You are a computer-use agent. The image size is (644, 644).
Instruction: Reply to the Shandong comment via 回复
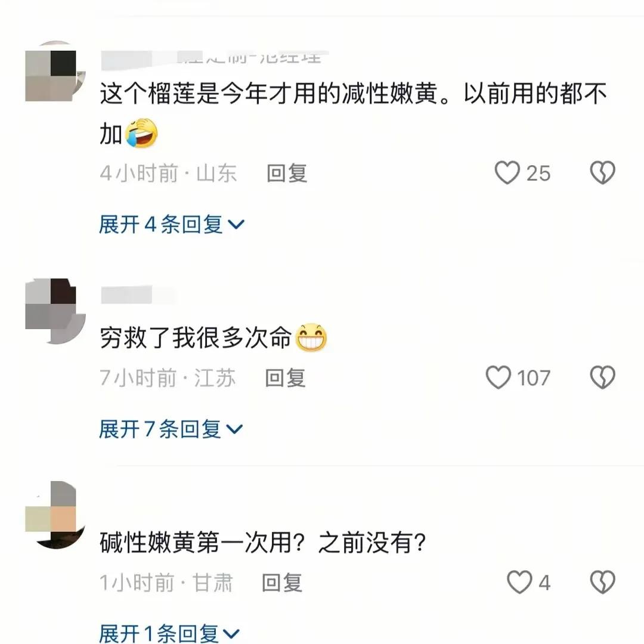287,173
